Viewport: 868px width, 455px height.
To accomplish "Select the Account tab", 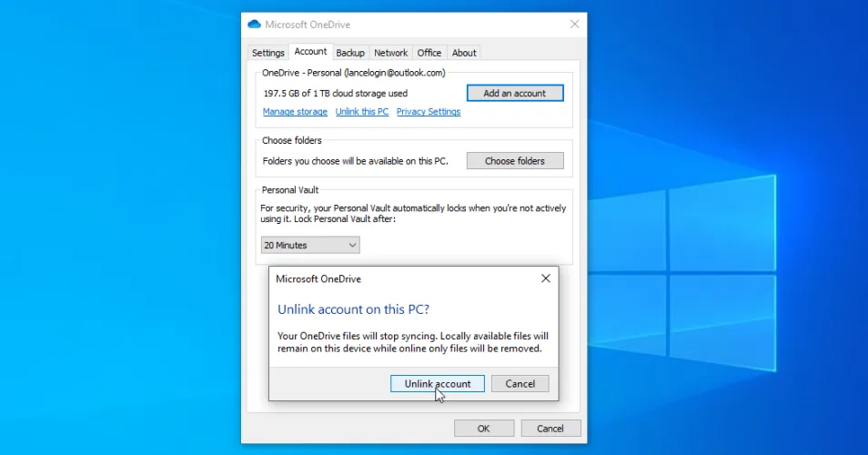I will pos(310,52).
